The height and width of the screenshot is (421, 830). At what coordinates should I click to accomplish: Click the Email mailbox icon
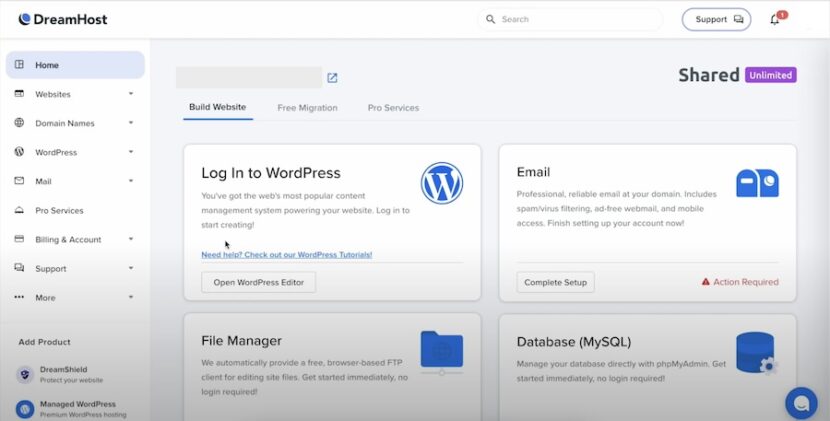(757, 183)
